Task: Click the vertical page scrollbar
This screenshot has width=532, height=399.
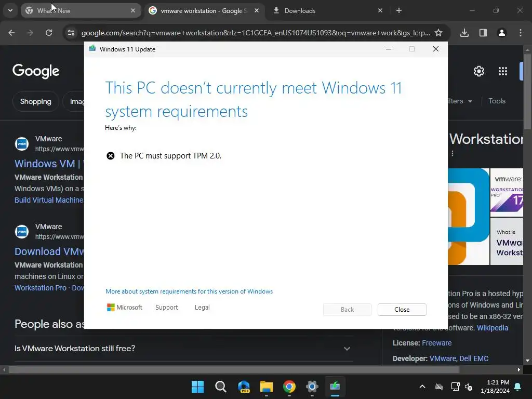Action: [527, 91]
